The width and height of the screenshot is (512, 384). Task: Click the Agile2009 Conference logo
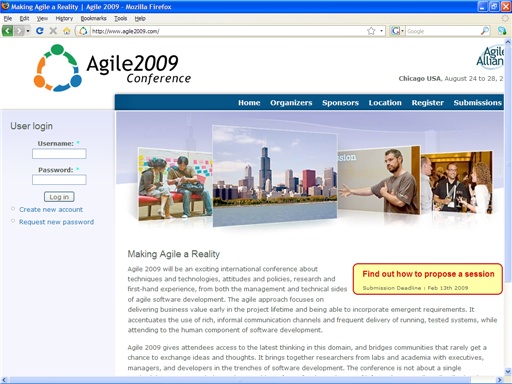(112, 68)
